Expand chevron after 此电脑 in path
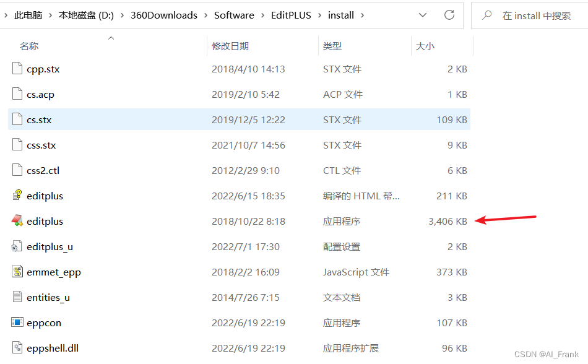Image resolution: width=588 pixels, height=364 pixels. pos(50,15)
